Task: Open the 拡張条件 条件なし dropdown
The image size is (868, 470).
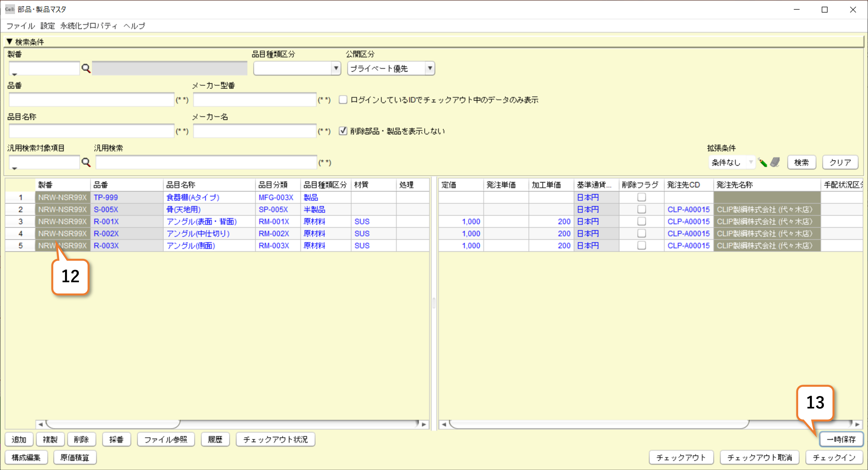Action: [750, 162]
